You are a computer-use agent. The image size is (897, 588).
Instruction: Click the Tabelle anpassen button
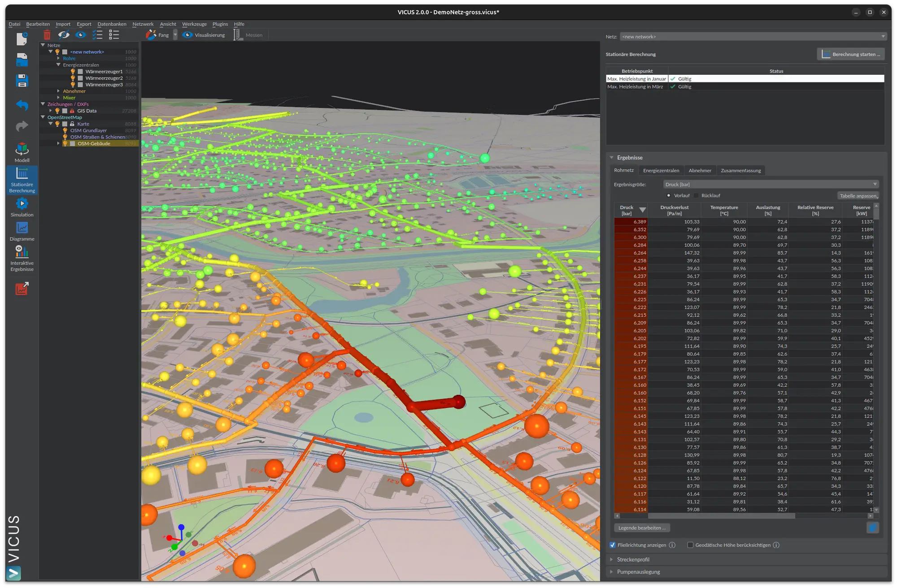(x=858, y=196)
